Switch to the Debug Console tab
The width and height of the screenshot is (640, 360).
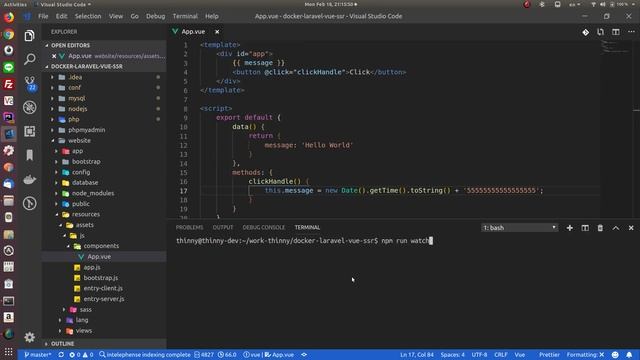pos(264,227)
